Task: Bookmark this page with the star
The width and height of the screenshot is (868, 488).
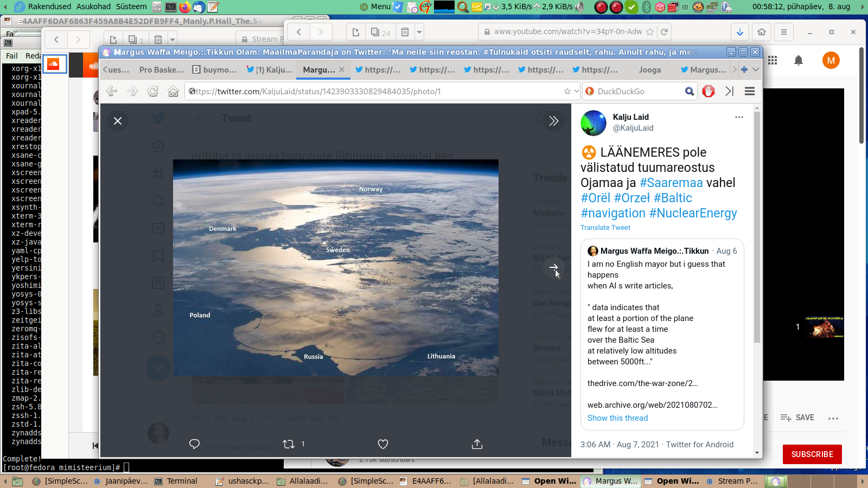Action: point(567,91)
